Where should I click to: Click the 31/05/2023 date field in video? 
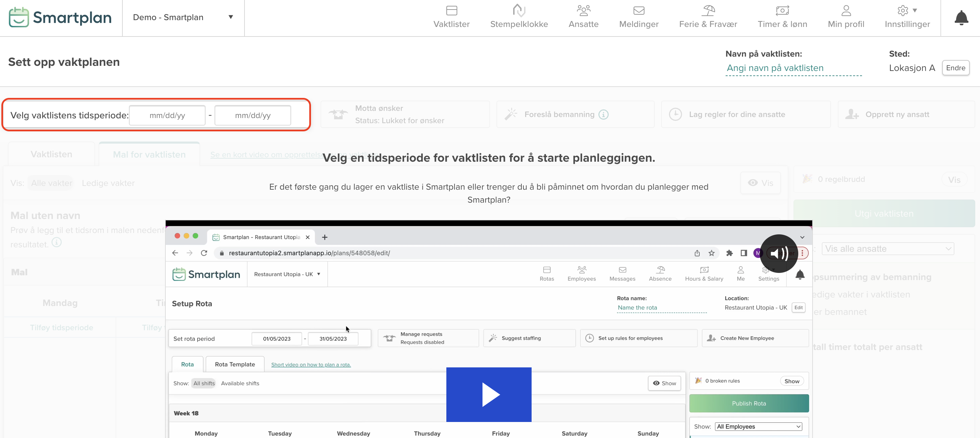[333, 339]
